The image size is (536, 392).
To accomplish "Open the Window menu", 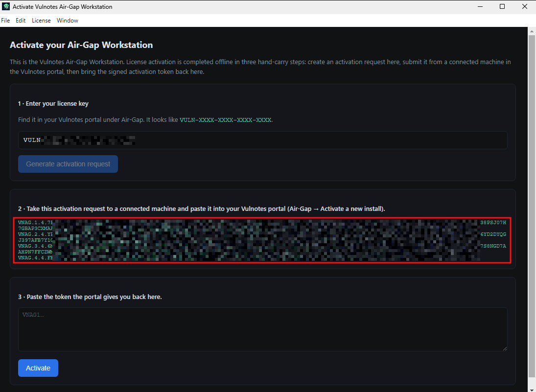I will [68, 21].
